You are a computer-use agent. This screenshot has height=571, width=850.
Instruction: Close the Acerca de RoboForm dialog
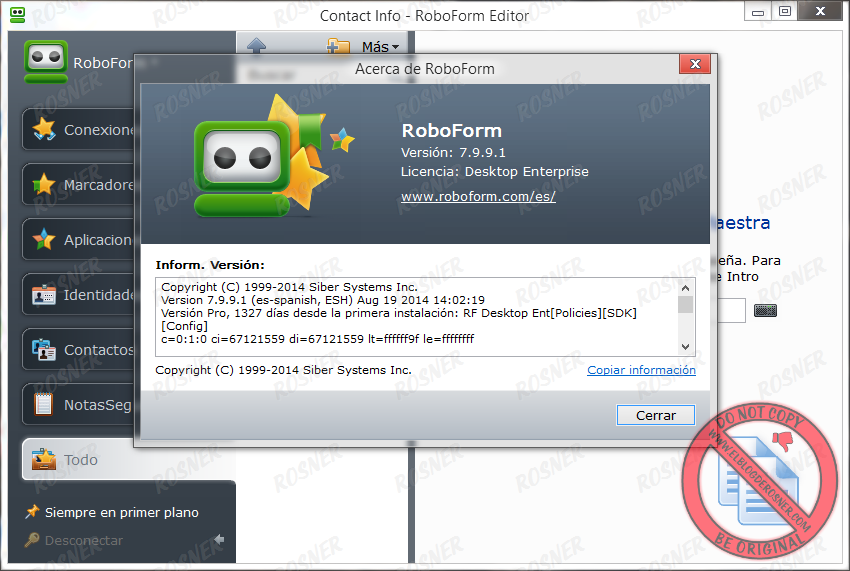tap(695, 65)
